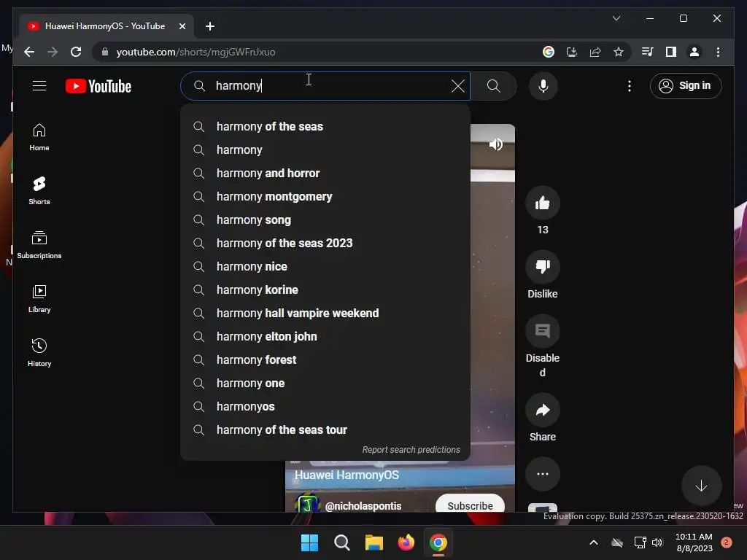Screen dimensions: 747x560
Task: Open the short's more actions menu
Action: coord(543,474)
